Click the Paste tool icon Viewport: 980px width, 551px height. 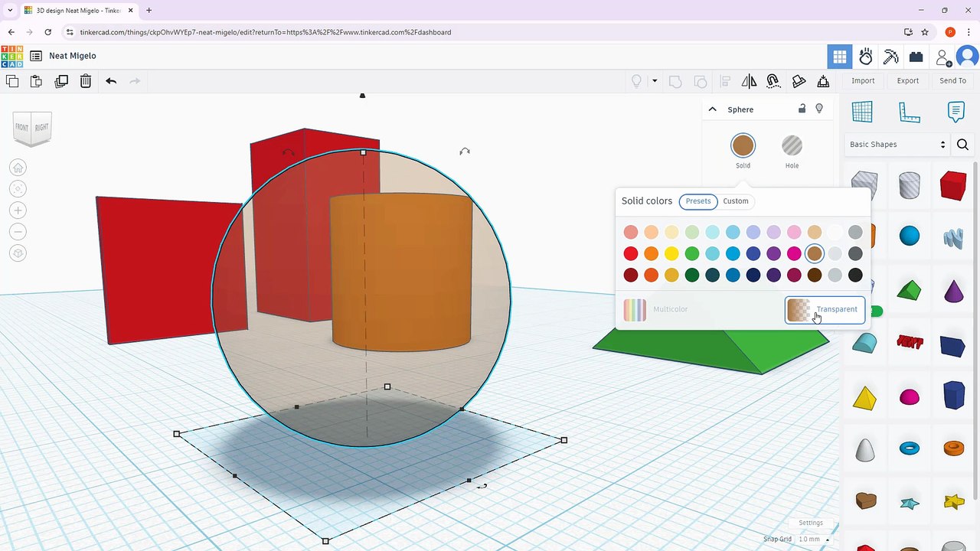tap(36, 81)
